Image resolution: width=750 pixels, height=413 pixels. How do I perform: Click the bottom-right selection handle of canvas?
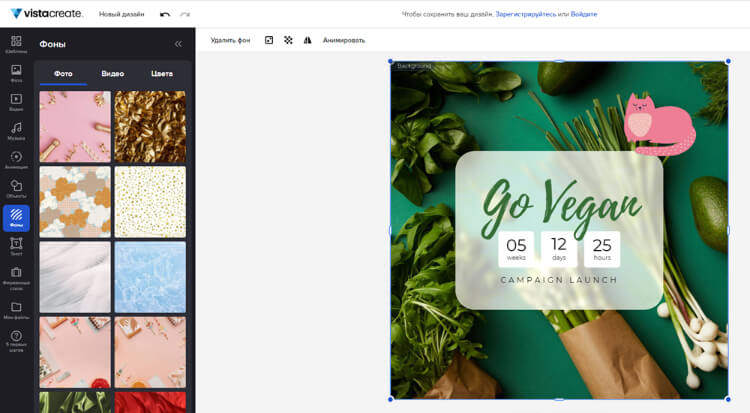pyautogui.click(x=728, y=399)
